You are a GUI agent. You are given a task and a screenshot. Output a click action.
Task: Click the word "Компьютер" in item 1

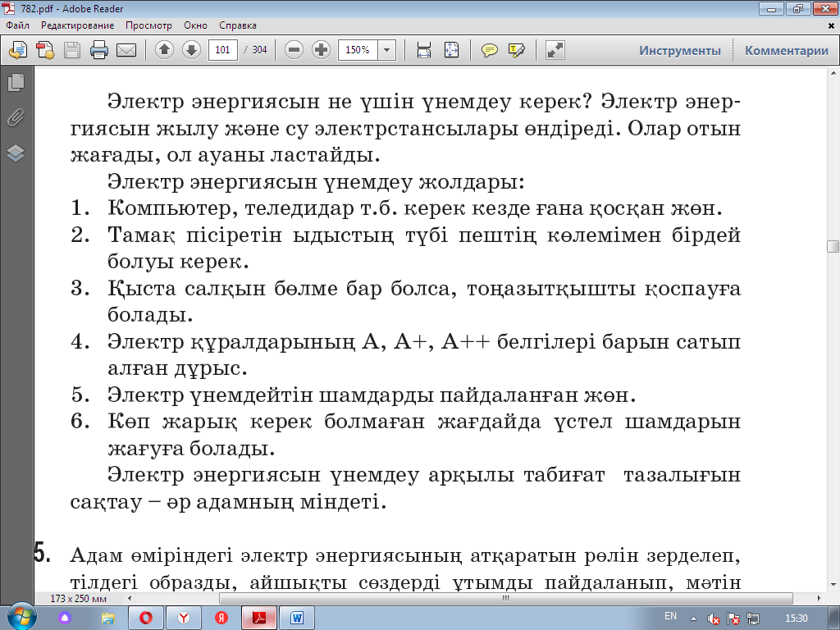click(172, 208)
